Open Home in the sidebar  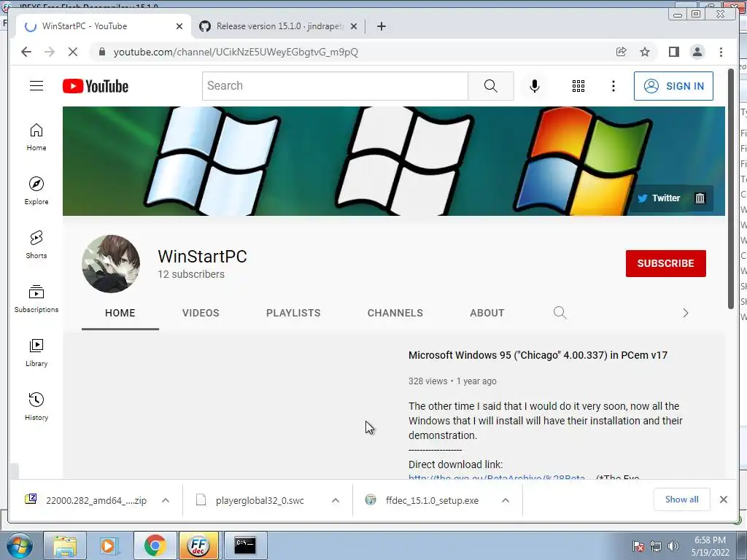coord(36,137)
